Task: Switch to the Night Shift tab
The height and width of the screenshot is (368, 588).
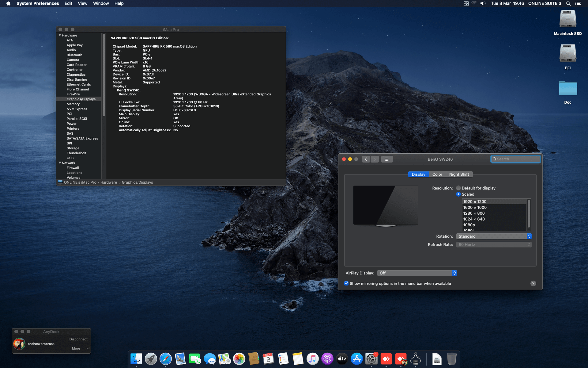Action: pos(459,174)
